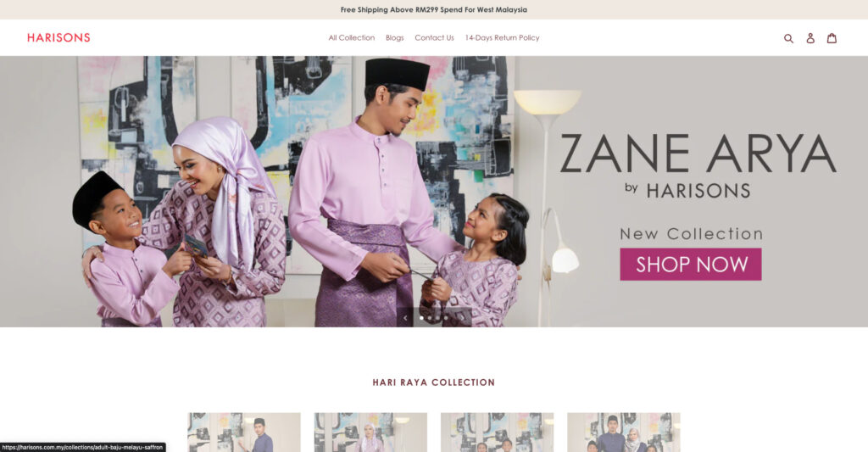868x452 pixels.
Task: Go to previous slide with left chevron
Action: pyautogui.click(x=405, y=318)
